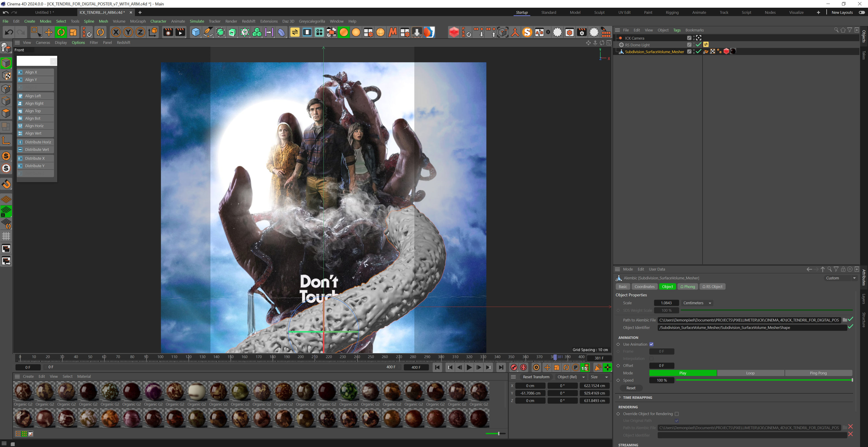The width and height of the screenshot is (868, 447).
Task: Play the animation forward
Action: [x=469, y=367]
